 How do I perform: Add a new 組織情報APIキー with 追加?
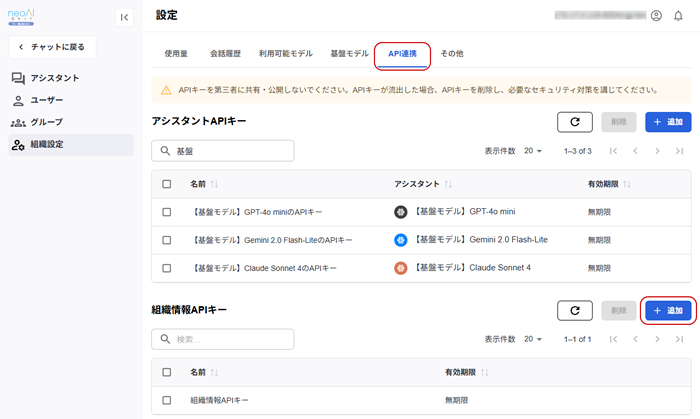(668, 311)
